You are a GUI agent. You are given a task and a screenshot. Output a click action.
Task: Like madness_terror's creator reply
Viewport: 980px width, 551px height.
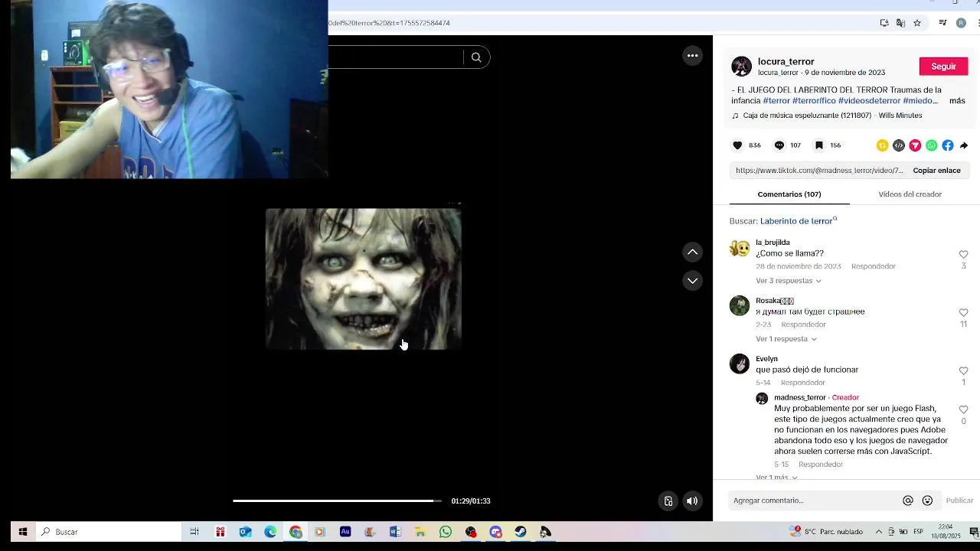(963, 409)
